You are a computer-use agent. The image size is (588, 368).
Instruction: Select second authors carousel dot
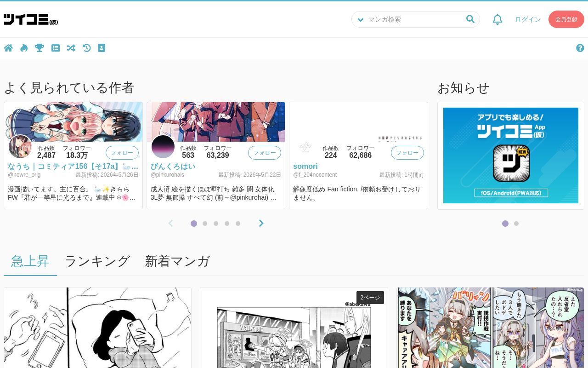point(205,224)
